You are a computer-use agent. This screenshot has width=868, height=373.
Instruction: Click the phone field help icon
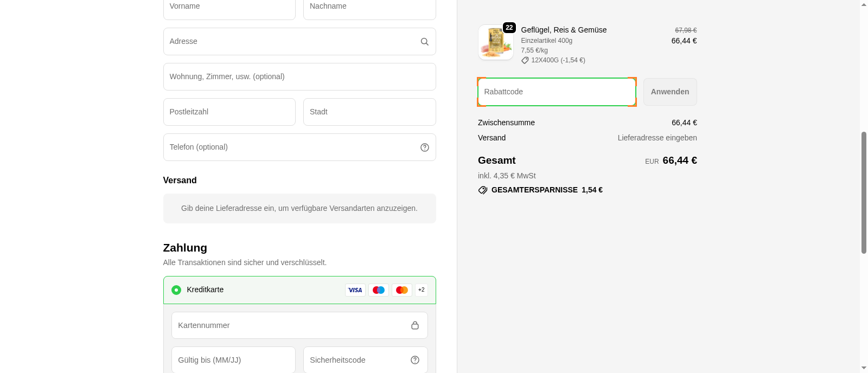(424, 147)
